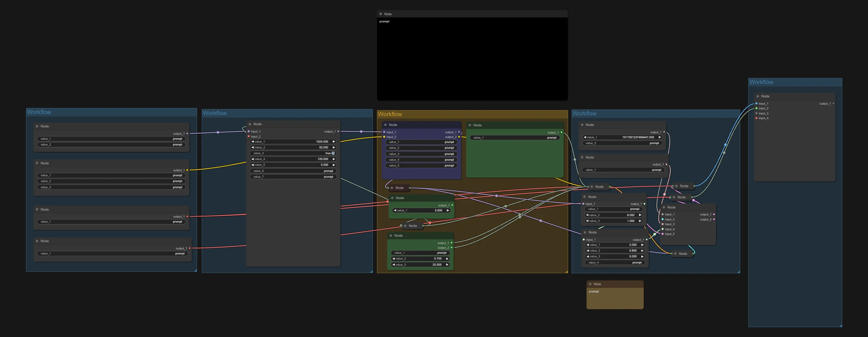This screenshot has width=868, height=337.
Task: Select reroute Node with cyan link
Action: (683, 254)
